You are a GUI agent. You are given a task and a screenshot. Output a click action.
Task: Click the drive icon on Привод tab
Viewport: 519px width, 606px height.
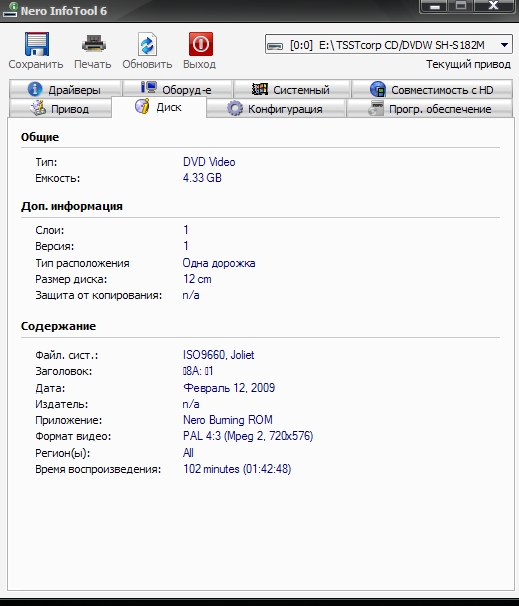click(38, 108)
